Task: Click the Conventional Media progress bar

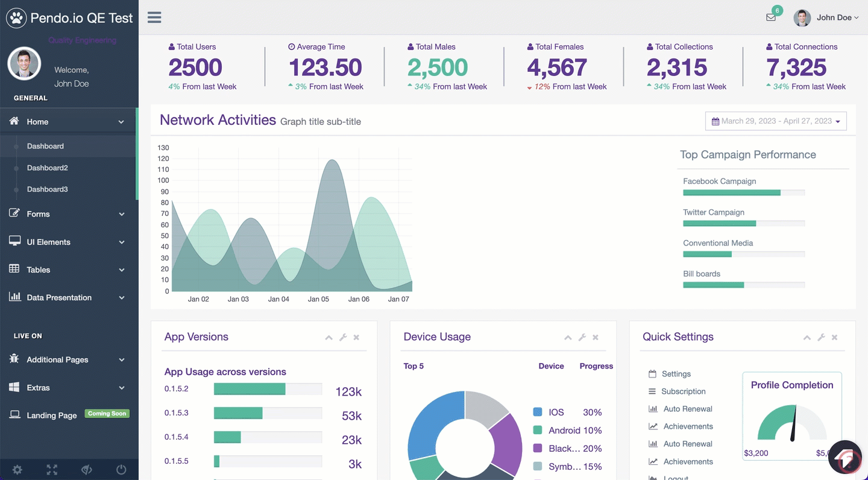Action: 744,254
